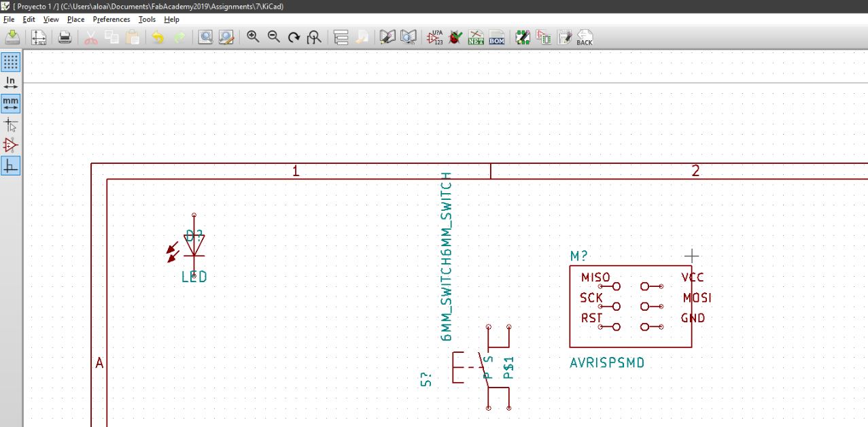868x427 pixels.
Task: Open the File menu
Action: (x=9, y=20)
